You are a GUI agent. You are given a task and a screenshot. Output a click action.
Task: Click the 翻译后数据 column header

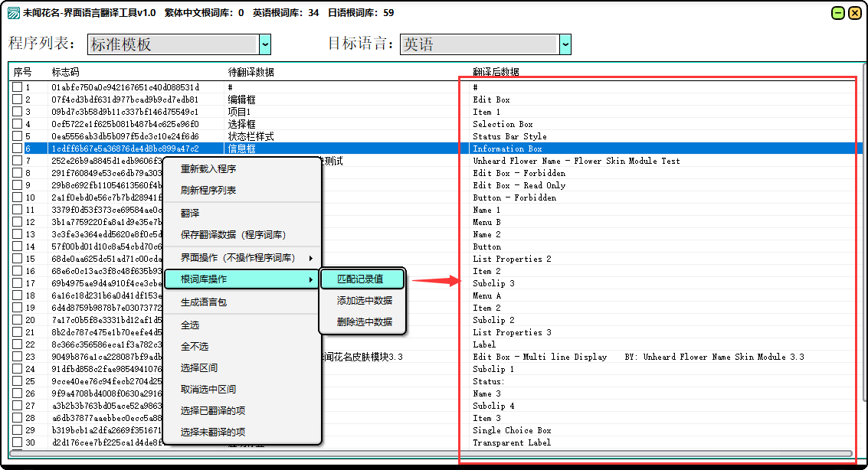[x=496, y=72]
